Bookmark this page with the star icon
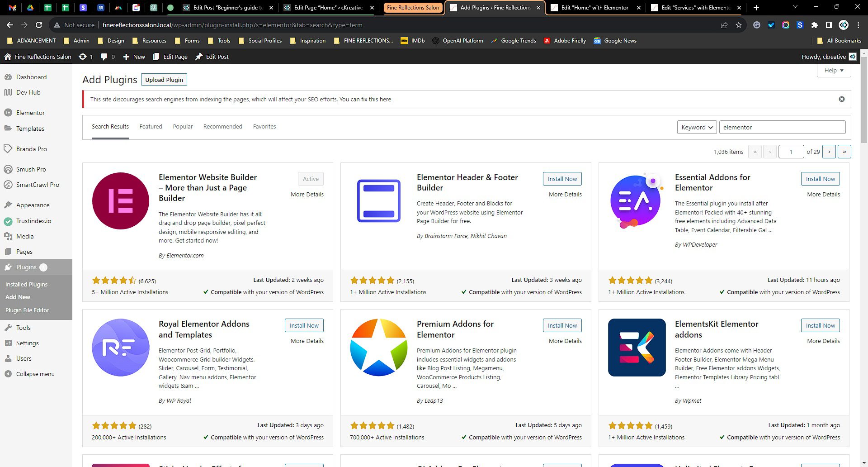This screenshot has height=467, width=868. [x=739, y=25]
